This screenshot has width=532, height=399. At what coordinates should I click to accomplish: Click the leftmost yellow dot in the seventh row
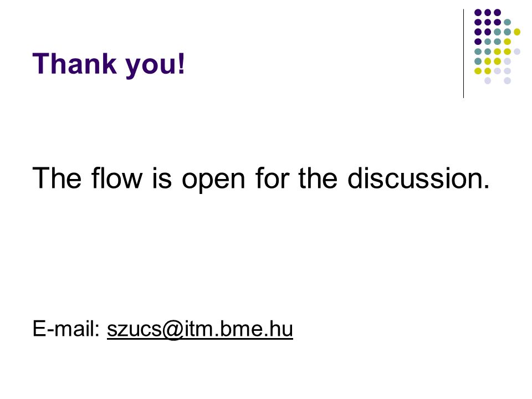point(478,71)
